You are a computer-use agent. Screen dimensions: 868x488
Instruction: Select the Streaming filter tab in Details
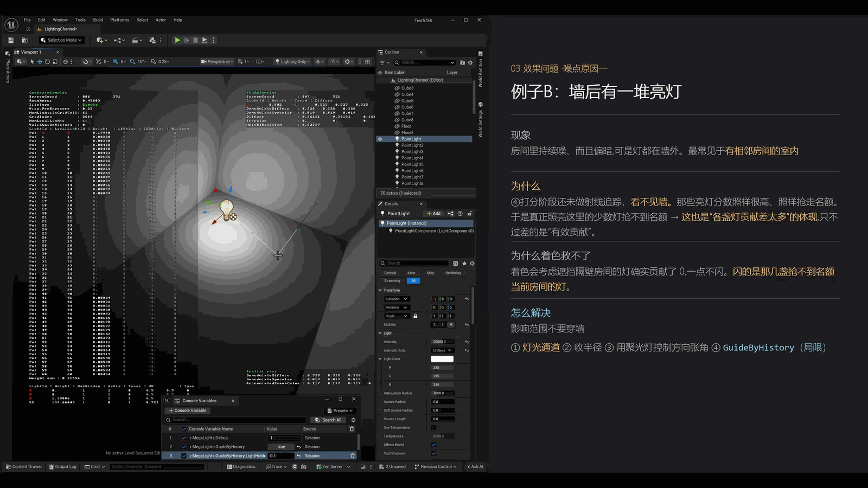point(392,281)
